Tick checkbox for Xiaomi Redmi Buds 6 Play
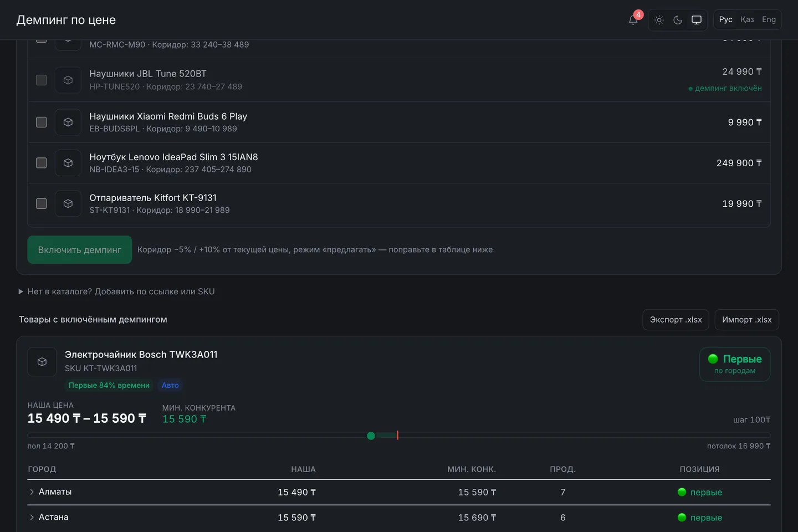Screen dimensions: 798x532 (x=42, y=122)
